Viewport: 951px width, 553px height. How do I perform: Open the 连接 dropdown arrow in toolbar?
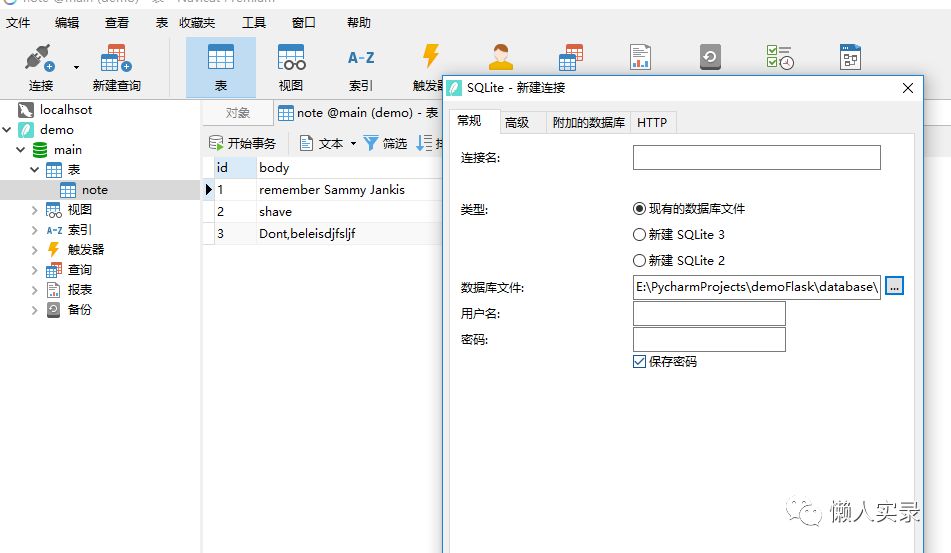(x=76, y=67)
